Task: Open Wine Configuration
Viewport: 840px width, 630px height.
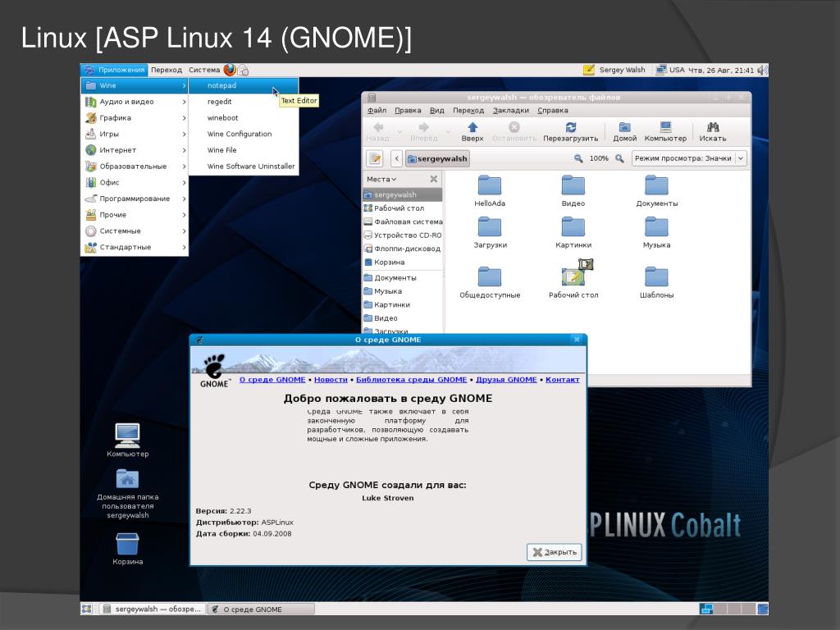Action: point(244,134)
